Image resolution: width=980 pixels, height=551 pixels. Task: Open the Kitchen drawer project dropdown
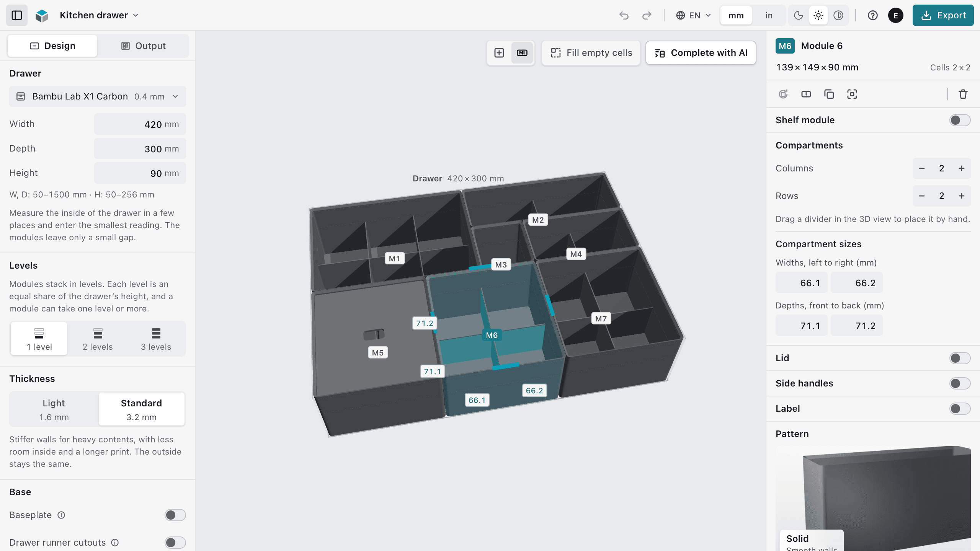pos(99,15)
